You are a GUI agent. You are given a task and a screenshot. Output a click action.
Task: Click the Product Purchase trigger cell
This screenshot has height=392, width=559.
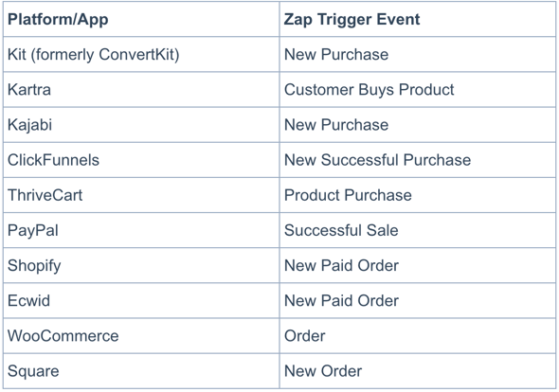click(x=418, y=195)
